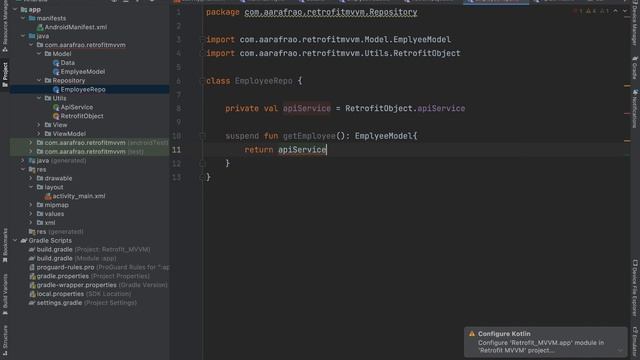Select res (generated) folder

pyautogui.click(x=60, y=232)
